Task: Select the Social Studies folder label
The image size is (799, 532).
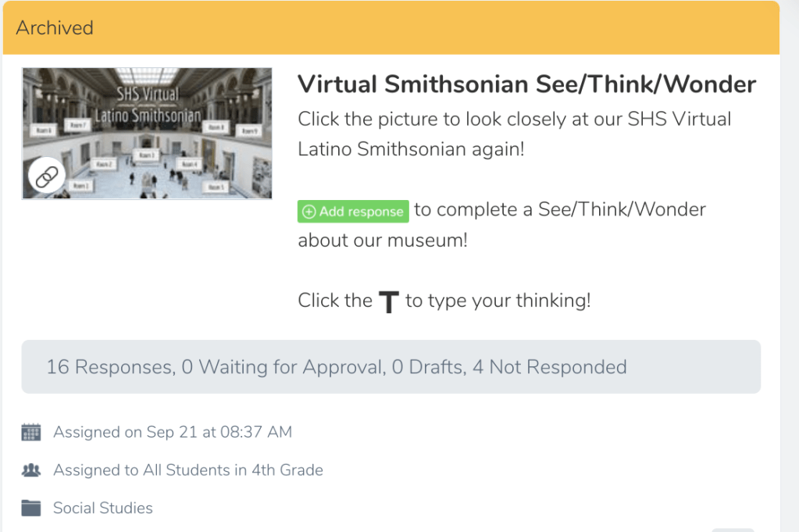Action: point(102,508)
